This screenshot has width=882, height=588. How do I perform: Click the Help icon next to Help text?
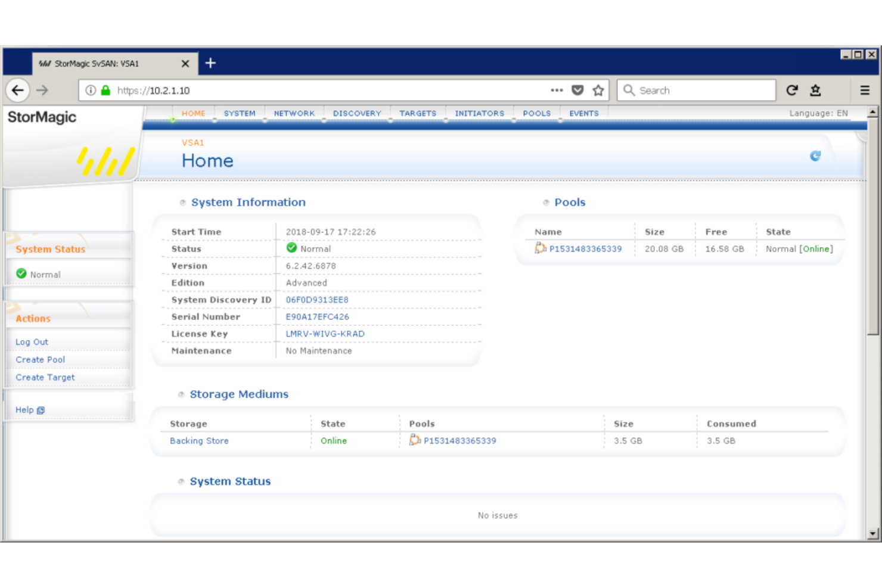40,410
